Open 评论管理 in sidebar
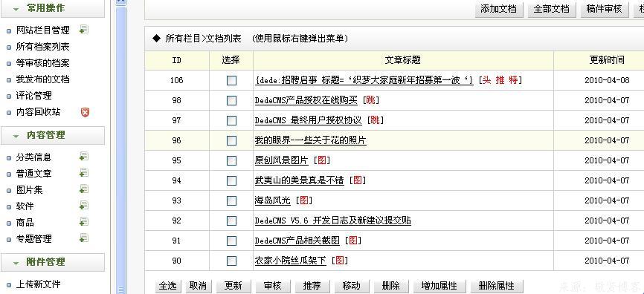 coord(33,96)
